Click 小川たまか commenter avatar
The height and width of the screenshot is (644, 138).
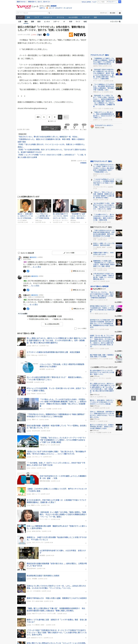pos(20,277)
